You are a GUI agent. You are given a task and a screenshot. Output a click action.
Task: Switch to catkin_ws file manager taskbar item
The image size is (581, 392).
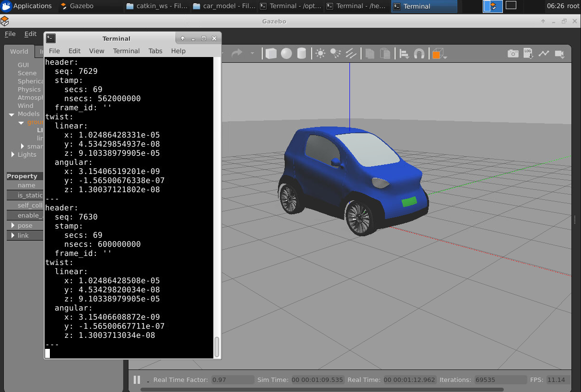click(158, 6)
